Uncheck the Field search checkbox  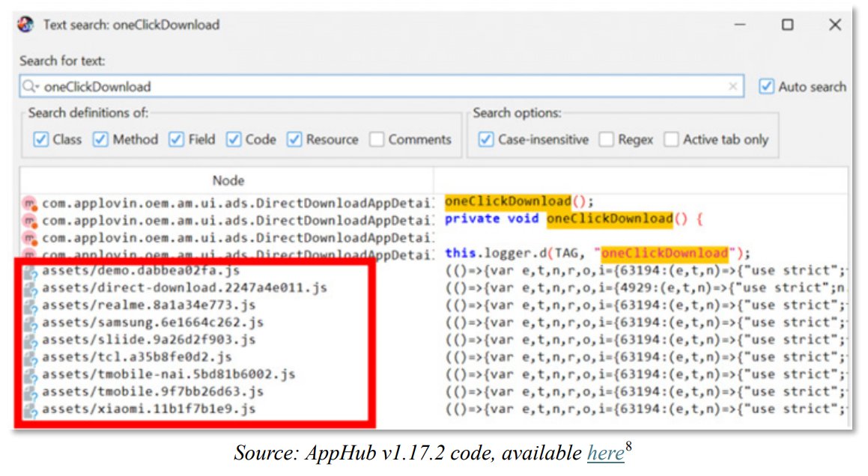[x=176, y=139]
